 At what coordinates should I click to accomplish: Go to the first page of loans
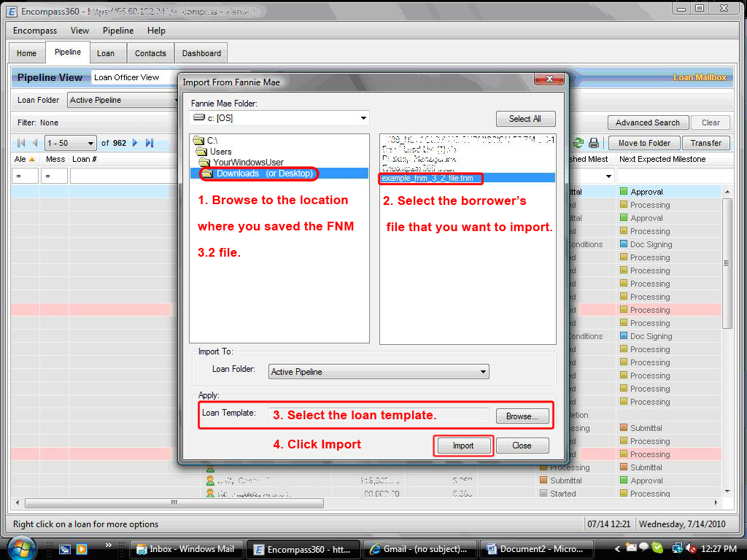(21, 143)
